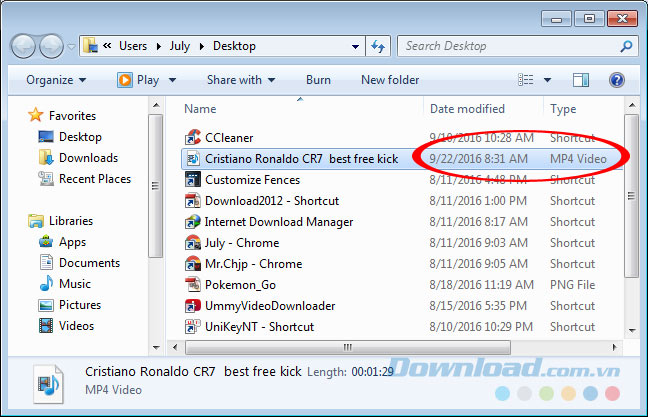Click Burn in the toolbar
648x417 pixels.
(318, 80)
